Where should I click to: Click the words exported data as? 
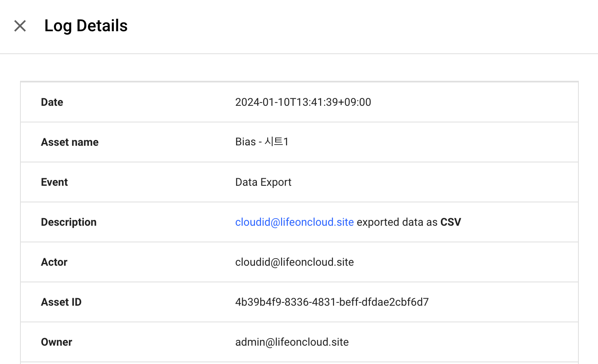point(397,222)
